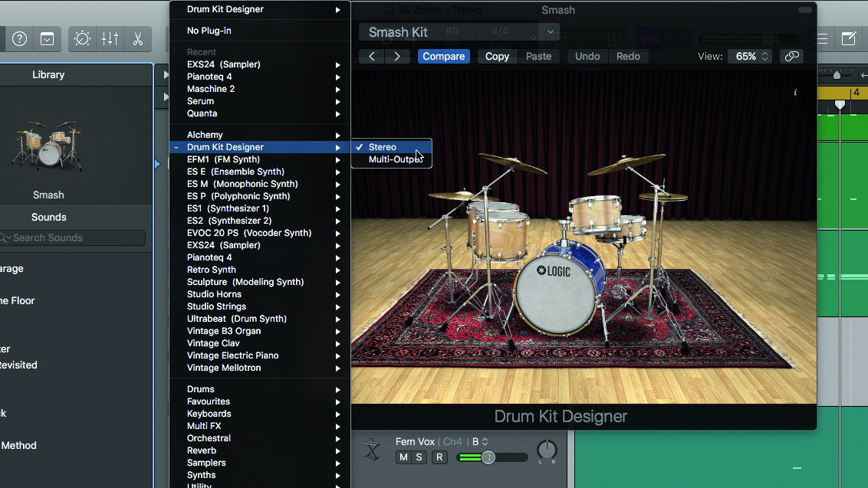The image size is (868, 488).
Task: Adjust the Fem Vox pan knob
Action: pyautogui.click(x=547, y=450)
